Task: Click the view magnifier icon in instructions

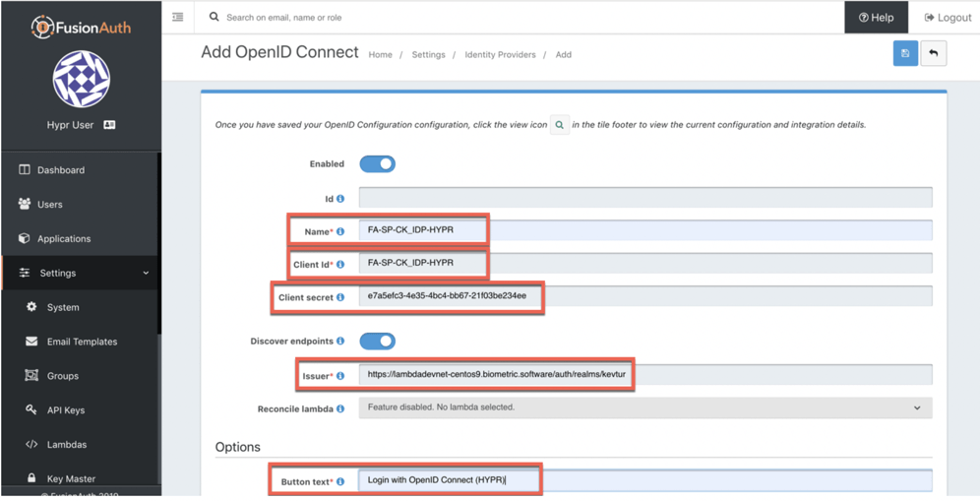Action: pyautogui.click(x=560, y=125)
